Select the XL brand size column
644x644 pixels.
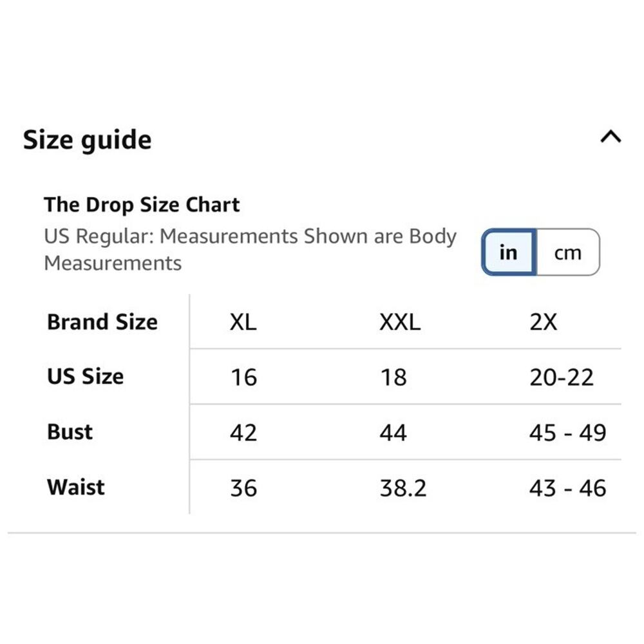pyautogui.click(x=243, y=322)
